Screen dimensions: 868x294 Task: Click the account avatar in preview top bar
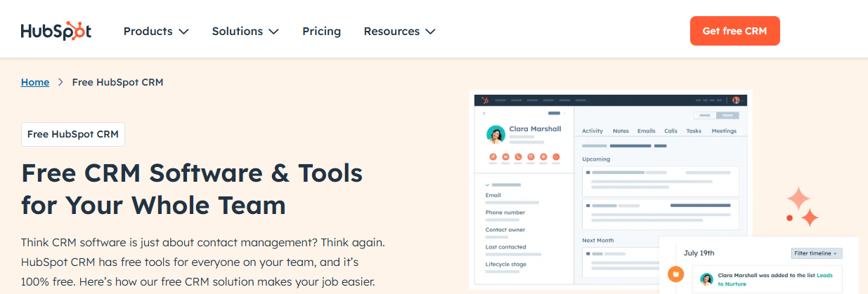click(736, 100)
